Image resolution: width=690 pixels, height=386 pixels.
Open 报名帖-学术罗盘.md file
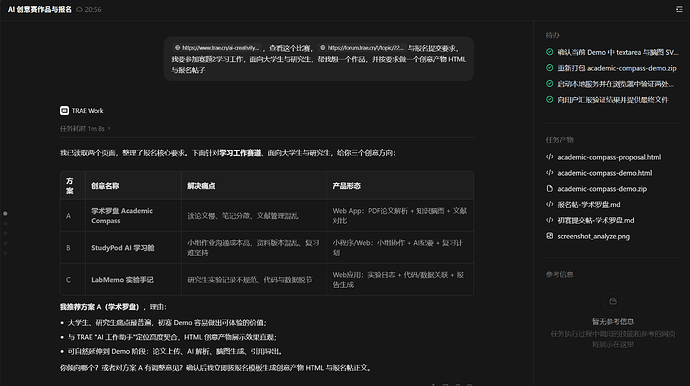point(589,205)
